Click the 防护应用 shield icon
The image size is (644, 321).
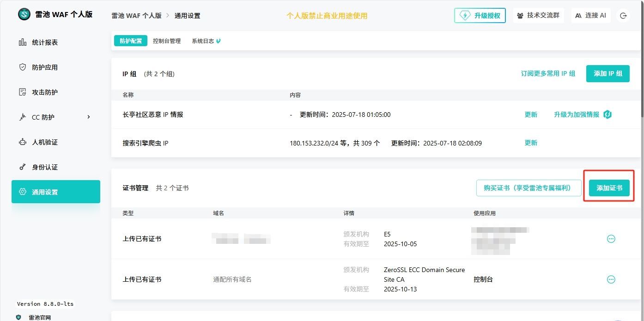pos(22,67)
